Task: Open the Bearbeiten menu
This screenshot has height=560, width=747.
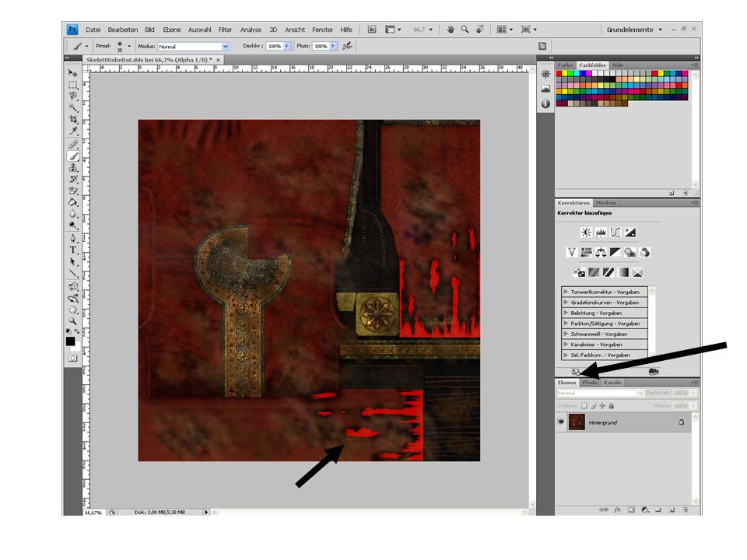Action: point(122,30)
